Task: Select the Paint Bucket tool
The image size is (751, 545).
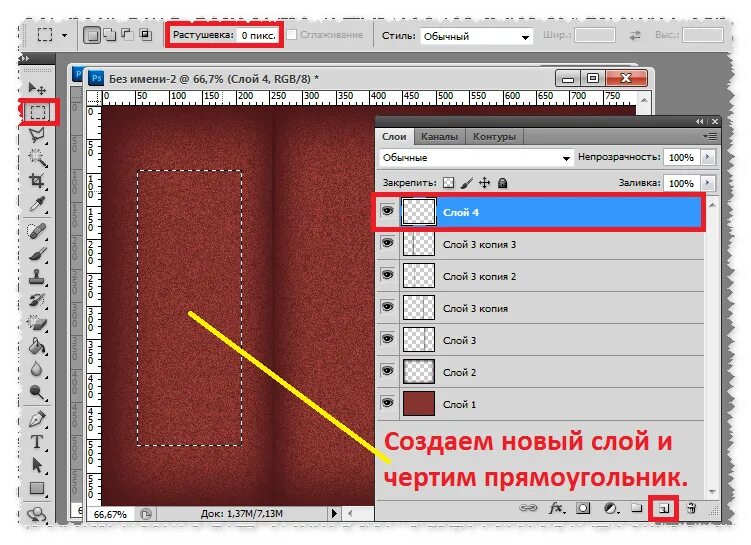Action: tap(37, 346)
